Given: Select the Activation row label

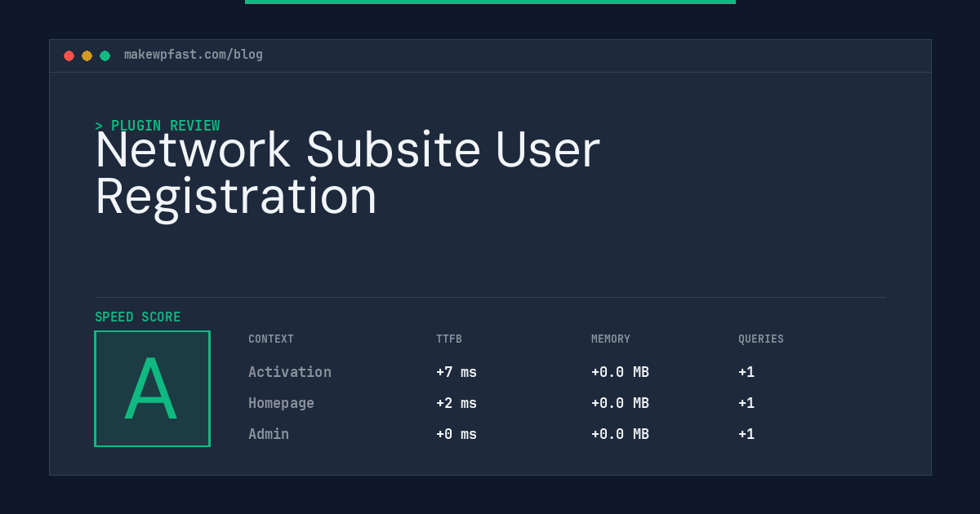Looking at the screenshot, I should click(290, 372).
